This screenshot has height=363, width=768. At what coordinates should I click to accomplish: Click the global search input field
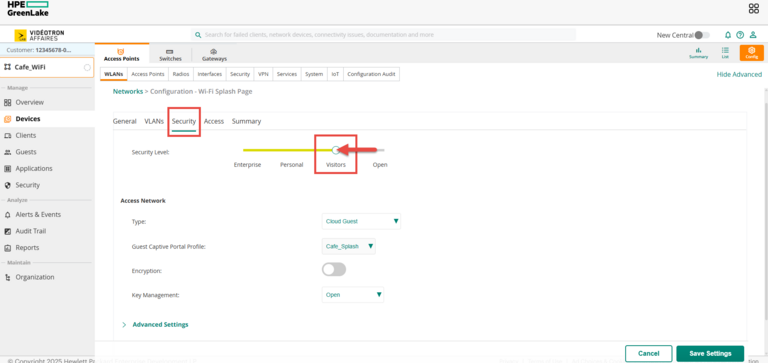coord(384,35)
